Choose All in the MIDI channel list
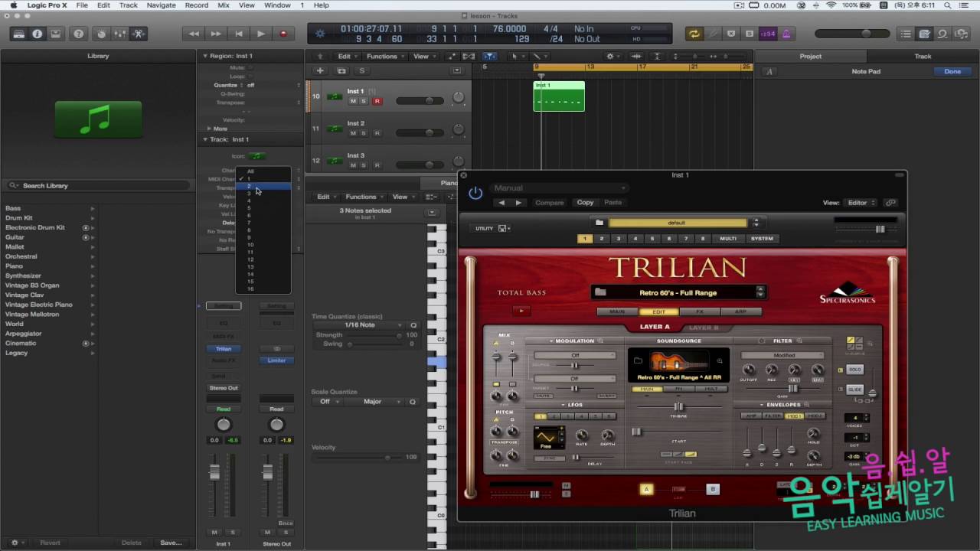The image size is (980, 551). (263, 171)
